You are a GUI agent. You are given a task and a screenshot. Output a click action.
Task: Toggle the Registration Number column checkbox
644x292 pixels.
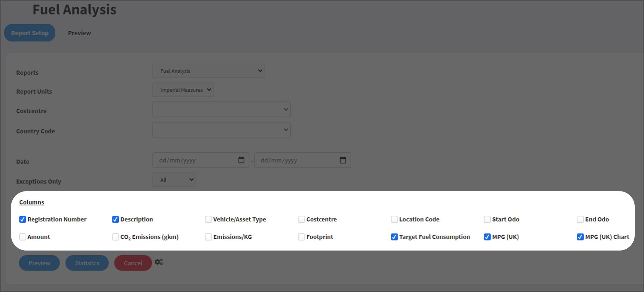tap(23, 219)
